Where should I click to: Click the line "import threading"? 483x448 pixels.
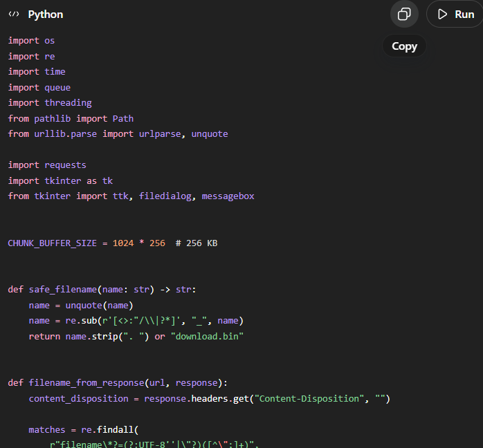50,103
